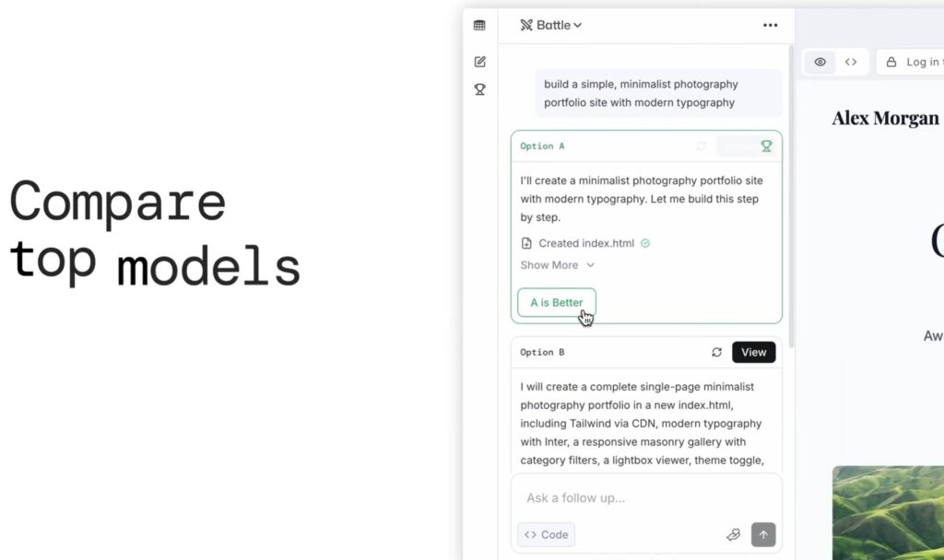The image size is (944, 560).
Task: Start a new chat with the edit icon
Action: point(479,62)
